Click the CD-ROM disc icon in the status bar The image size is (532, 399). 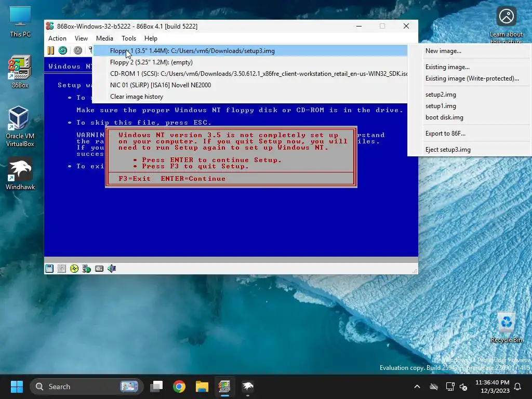74,269
